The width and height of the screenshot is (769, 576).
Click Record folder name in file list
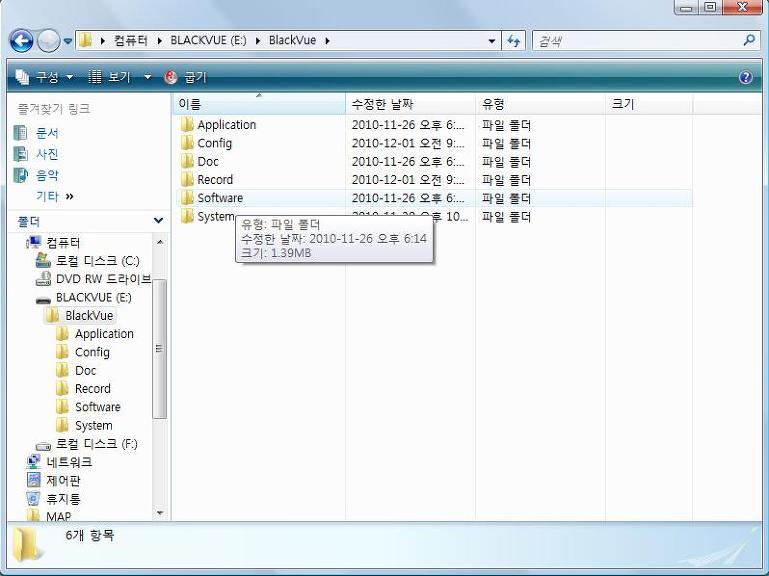215,180
